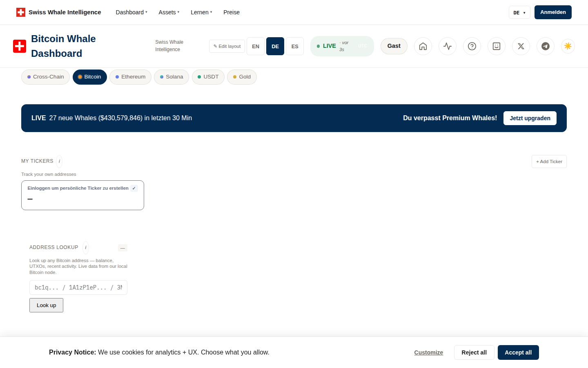The height and width of the screenshot is (368, 588).
Task: Click the 'Track your own addresses' text
Action: pyautogui.click(x=49, y=174)
